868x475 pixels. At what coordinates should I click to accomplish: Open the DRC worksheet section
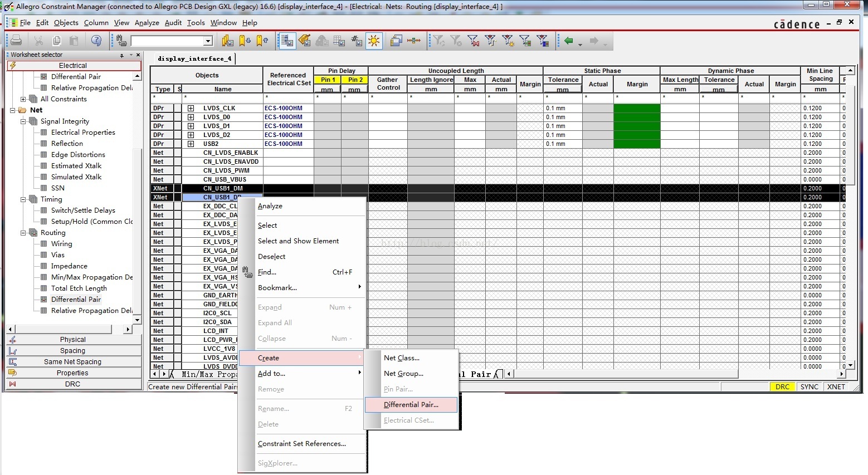tap(74, 384)
